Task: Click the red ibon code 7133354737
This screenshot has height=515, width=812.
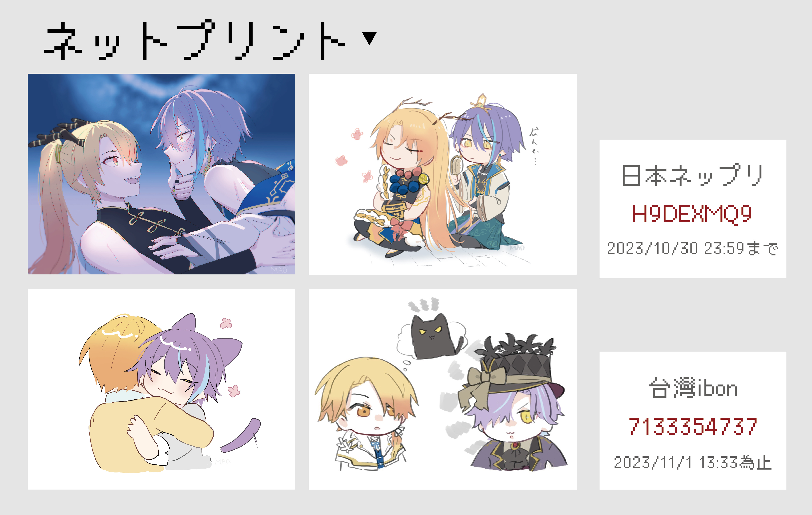Action: click(693, 426)
